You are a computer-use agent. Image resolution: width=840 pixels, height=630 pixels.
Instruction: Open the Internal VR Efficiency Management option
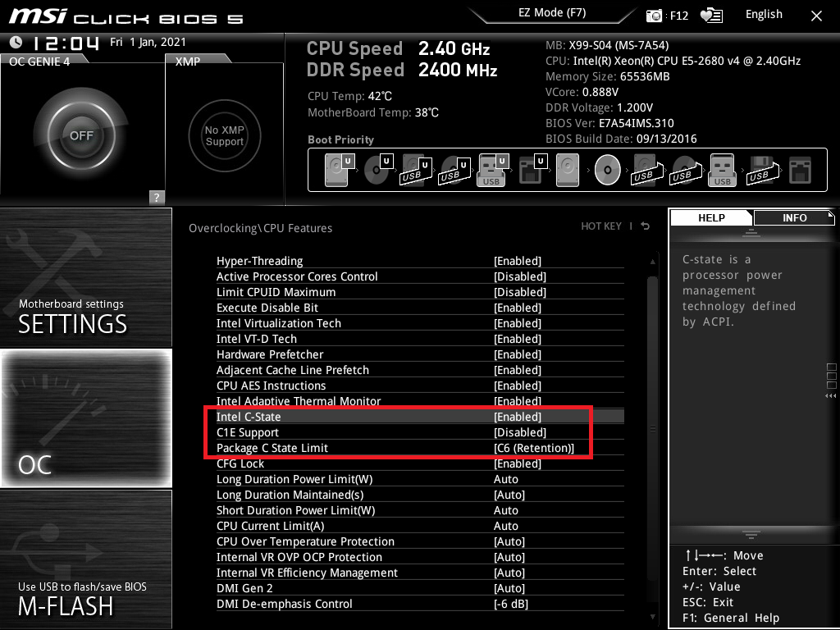coord(420,572)
